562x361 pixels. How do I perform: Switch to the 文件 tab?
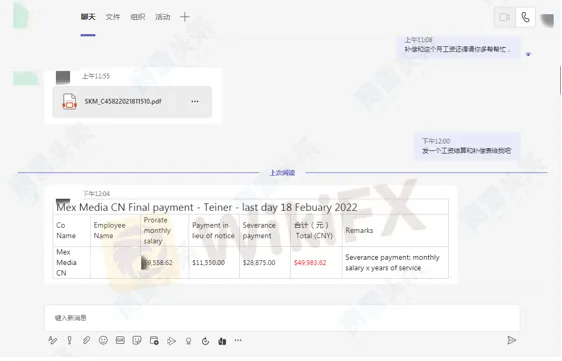pos(113,17)
